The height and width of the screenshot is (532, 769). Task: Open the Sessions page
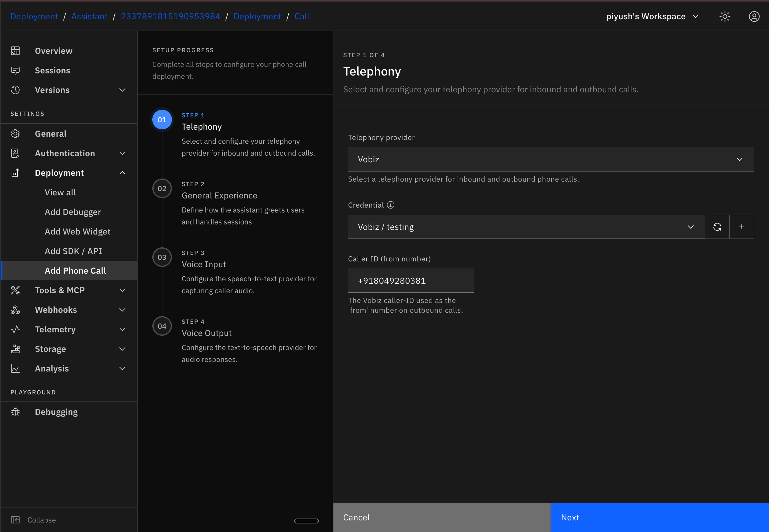(69, 70)
